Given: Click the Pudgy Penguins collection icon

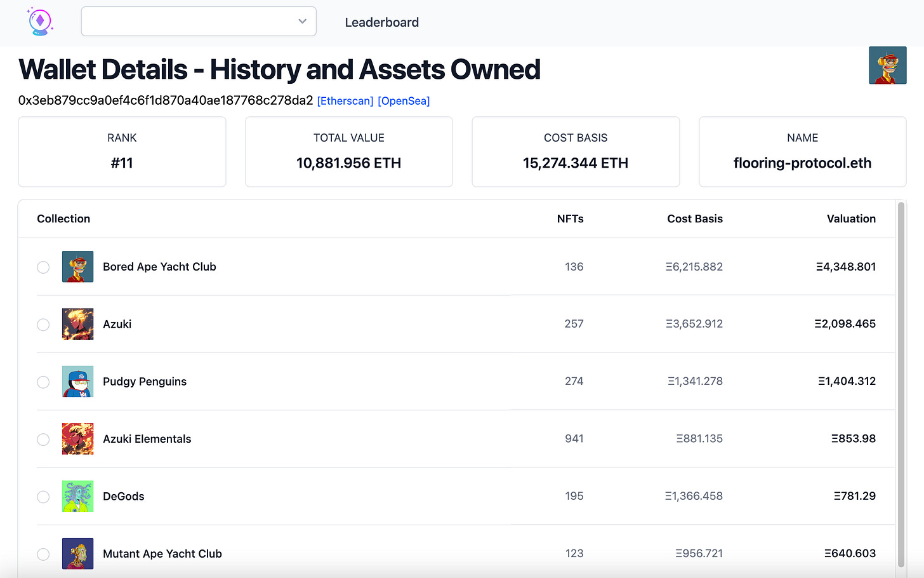Looking at the screenshot, I should pos(77,381).
